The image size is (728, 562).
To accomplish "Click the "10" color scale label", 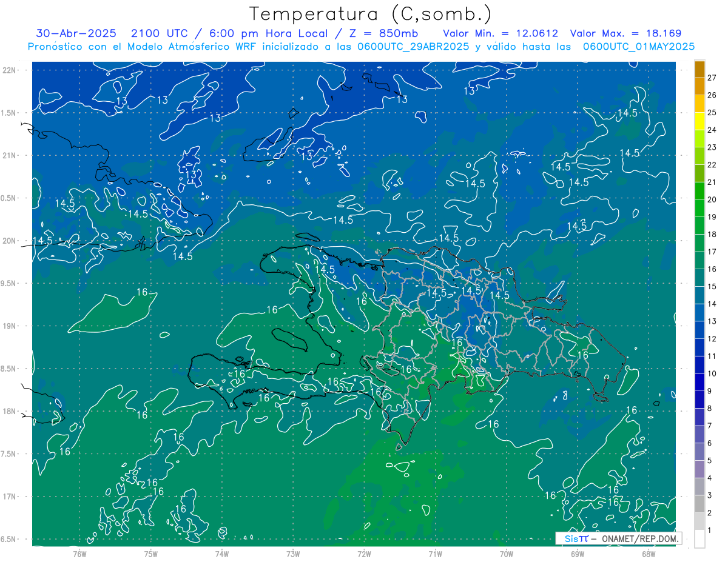I will (x=712, y=373).
